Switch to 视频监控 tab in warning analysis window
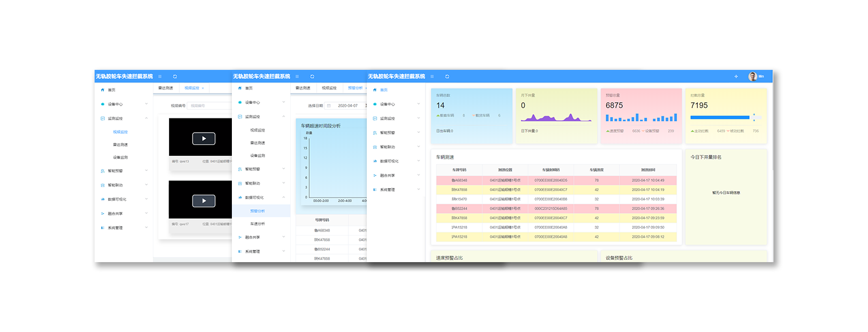The image size is (868, 332). pyautogui.click(x=329, y=88)
